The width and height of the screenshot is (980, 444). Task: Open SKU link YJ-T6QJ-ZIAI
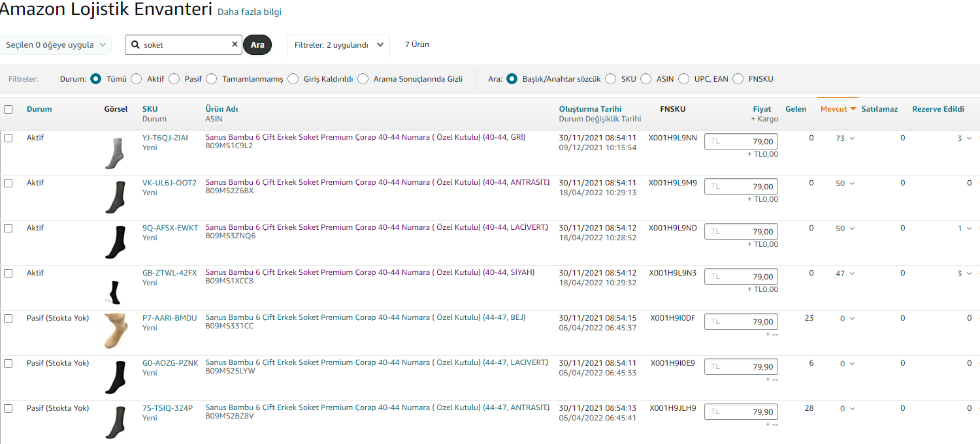165,138
